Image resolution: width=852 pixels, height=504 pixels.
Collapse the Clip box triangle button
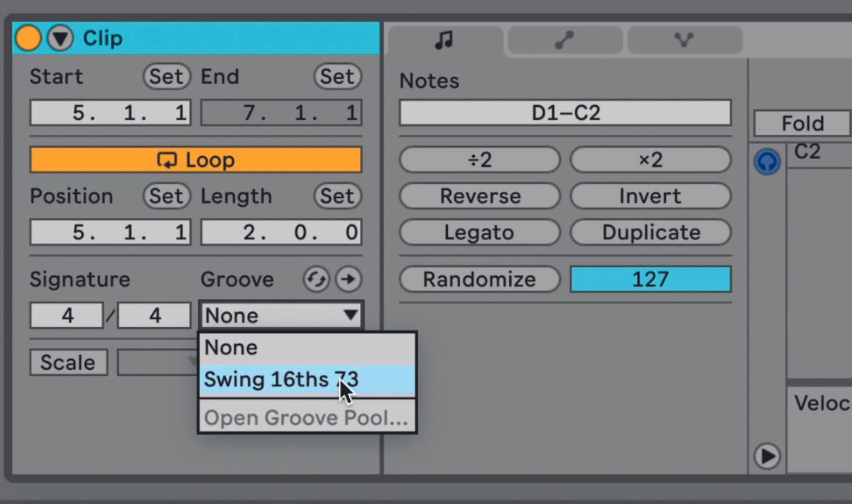coord(60,38)
